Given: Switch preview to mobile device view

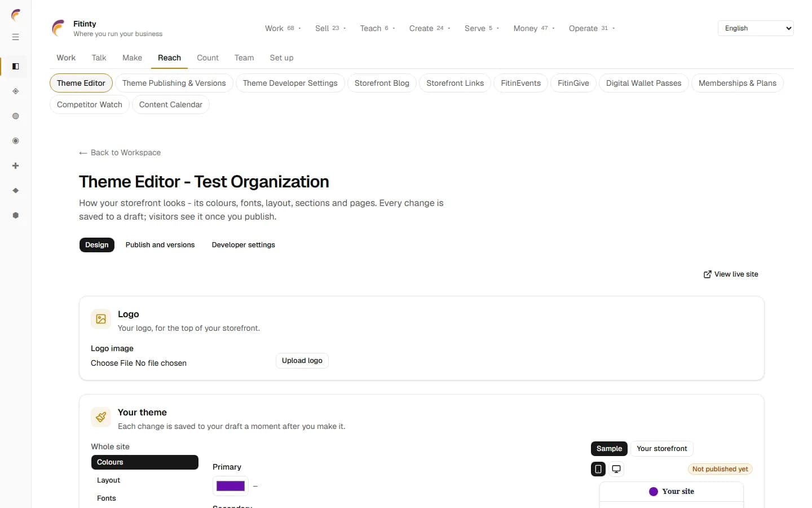Looking at the screenshot, I should (598, 469).
